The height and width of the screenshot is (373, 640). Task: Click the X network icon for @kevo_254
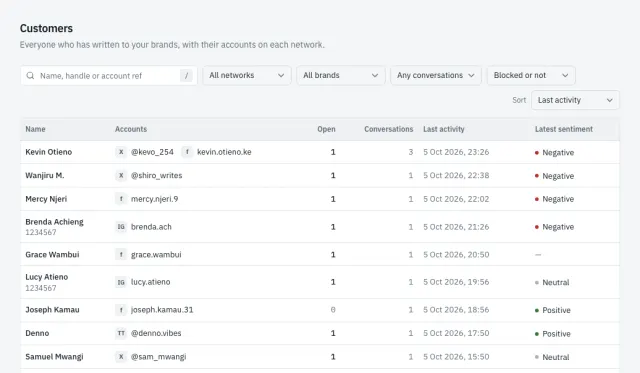(121, 152)
